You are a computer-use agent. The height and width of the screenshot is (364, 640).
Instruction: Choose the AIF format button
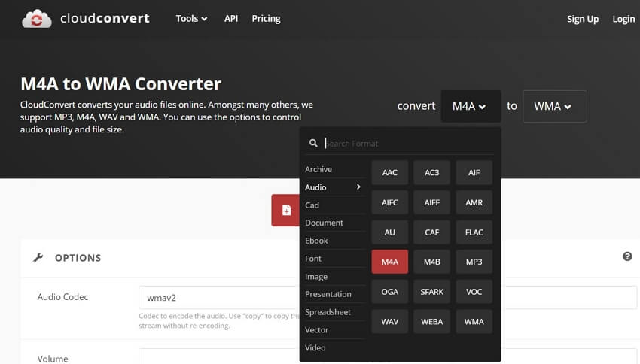tap(474, 172)
